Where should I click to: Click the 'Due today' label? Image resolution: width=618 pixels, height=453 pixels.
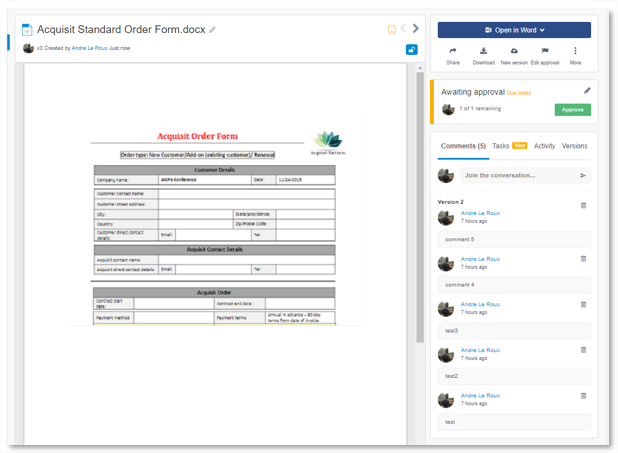pyautogui.click(x=518, y=93)
